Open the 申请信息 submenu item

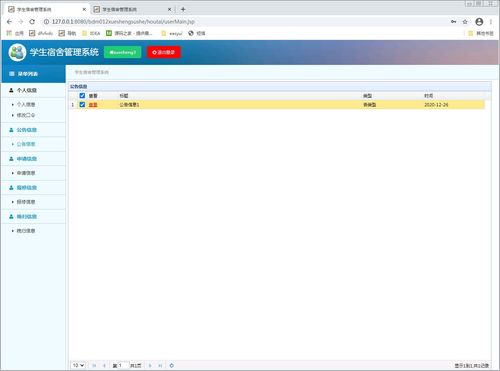coord(26,173)
